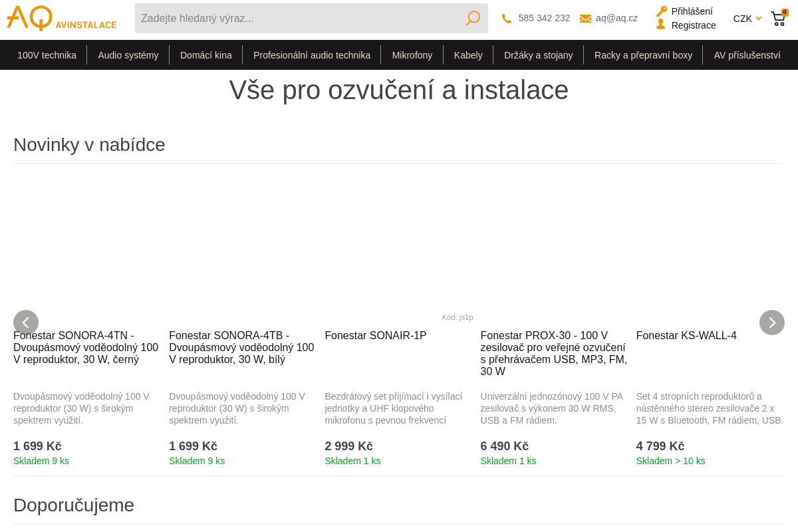The height and width of the screenshot is (532, 798).
Task: Open Fonestar KS-WALL-4 product
Action: point(686,336)
